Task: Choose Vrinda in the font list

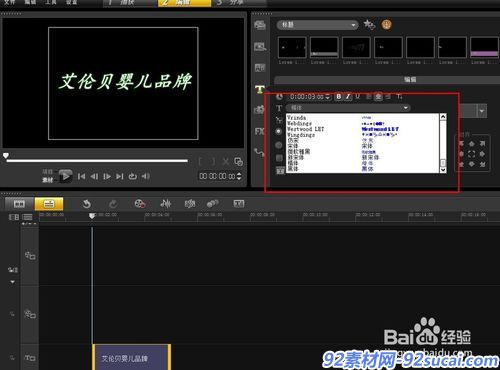Action: (x=363, y=117)
